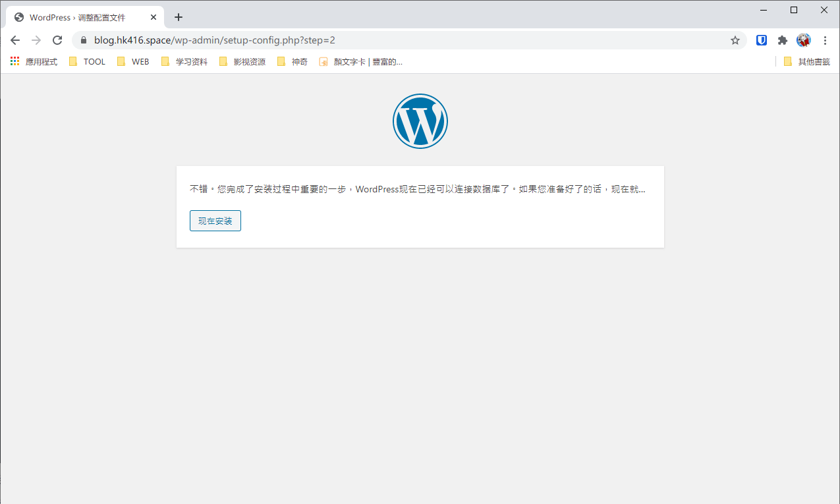840x504 pixels.
Task: Minimize the Chrome window
Action: pos(764,10)
